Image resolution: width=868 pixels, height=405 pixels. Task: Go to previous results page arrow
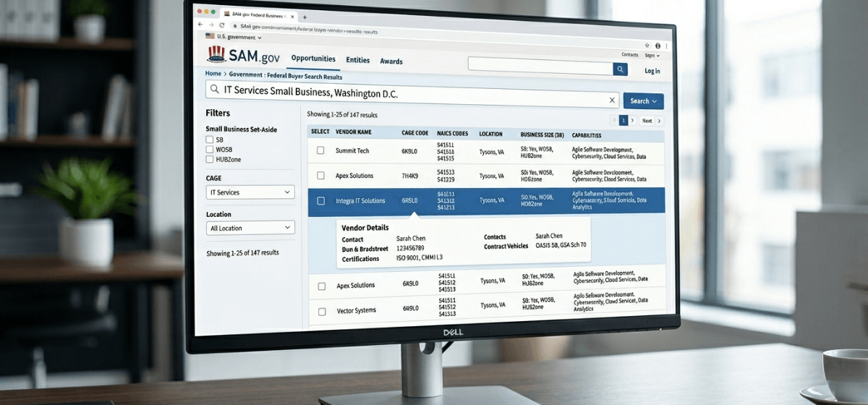click(x=614, y=121)
